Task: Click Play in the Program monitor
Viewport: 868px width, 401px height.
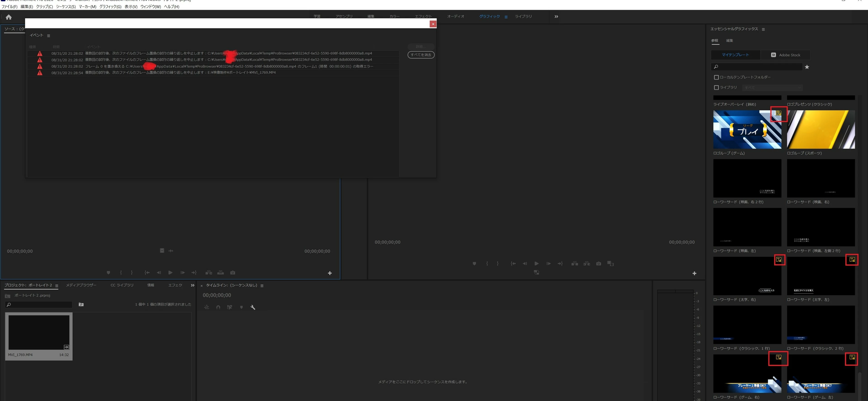Action: 536,264
